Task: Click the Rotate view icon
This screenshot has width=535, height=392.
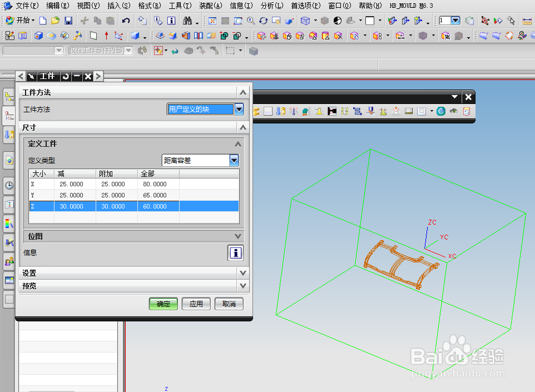Action: pyautogui.click(x=264, y=21)
